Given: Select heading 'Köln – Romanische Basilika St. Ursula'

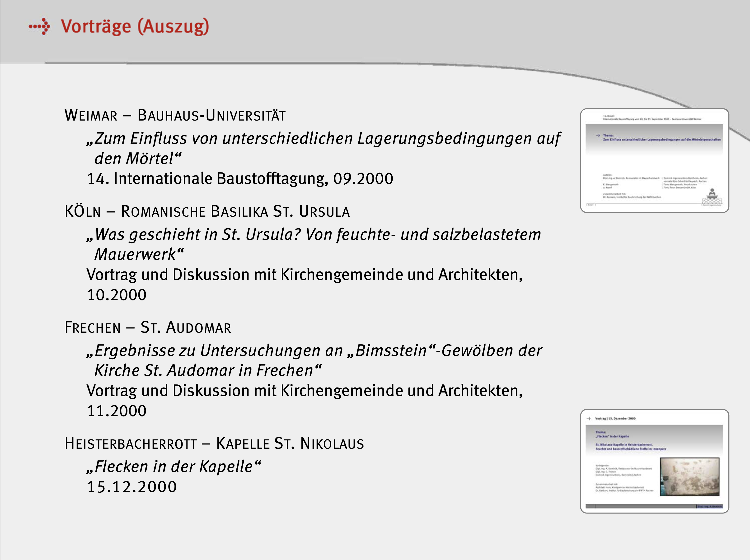Looking at the screenshot, I should click(x=207, y=211).
